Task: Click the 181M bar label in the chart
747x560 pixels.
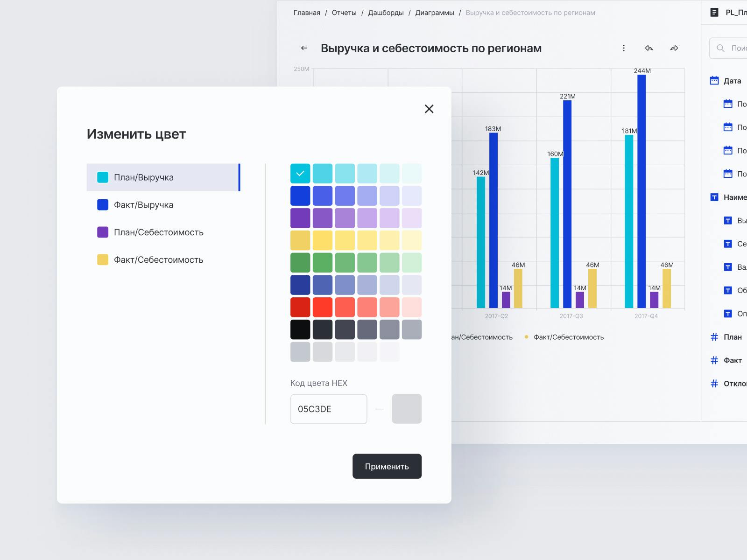Action: coord(629,131)
